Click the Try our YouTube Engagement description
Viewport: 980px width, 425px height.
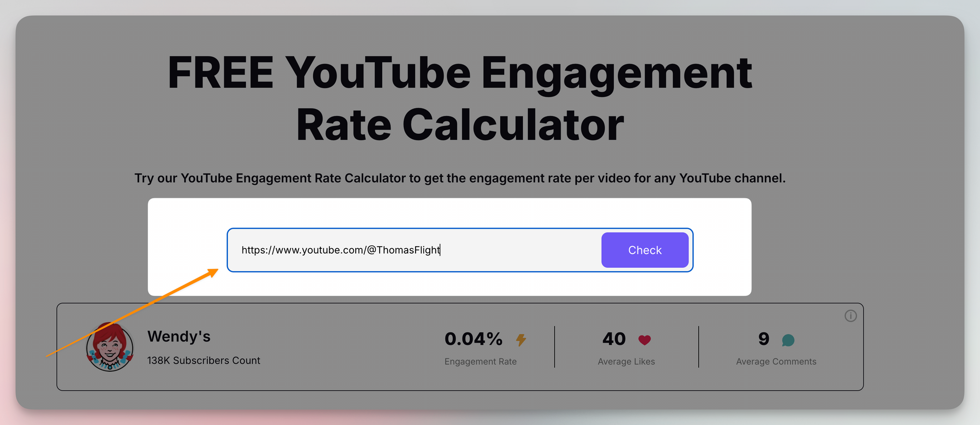click(460, 178)
